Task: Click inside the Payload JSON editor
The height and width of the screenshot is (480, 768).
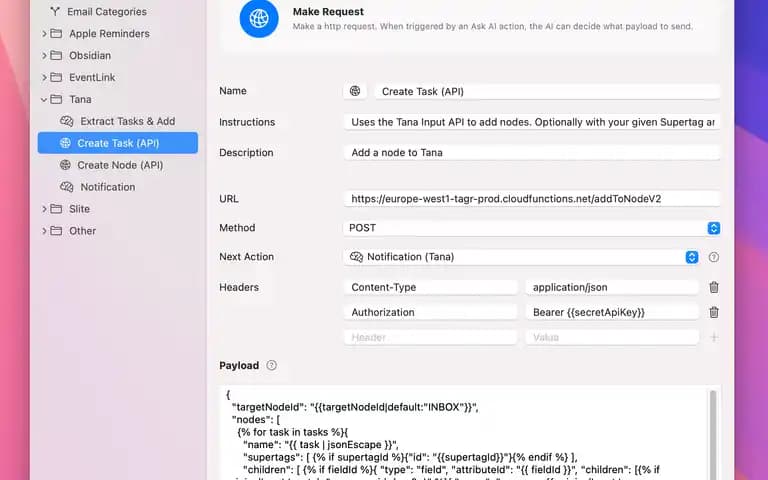Action: 463,433
